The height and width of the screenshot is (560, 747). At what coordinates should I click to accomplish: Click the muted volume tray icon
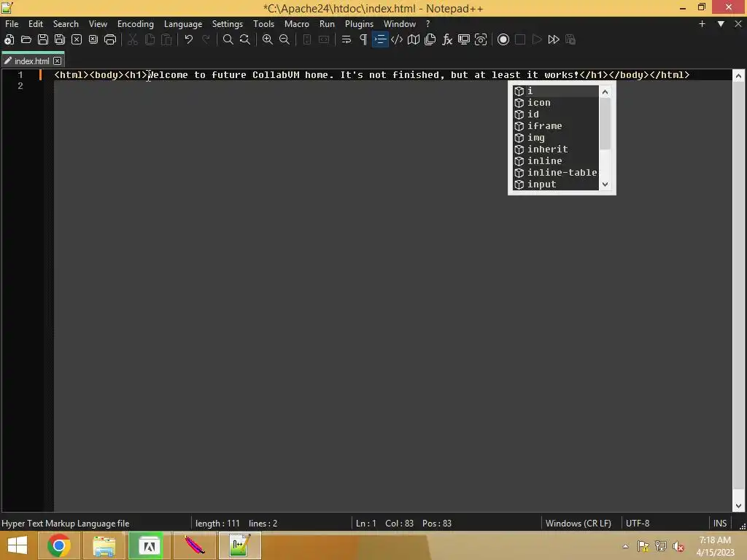(678, 546)
